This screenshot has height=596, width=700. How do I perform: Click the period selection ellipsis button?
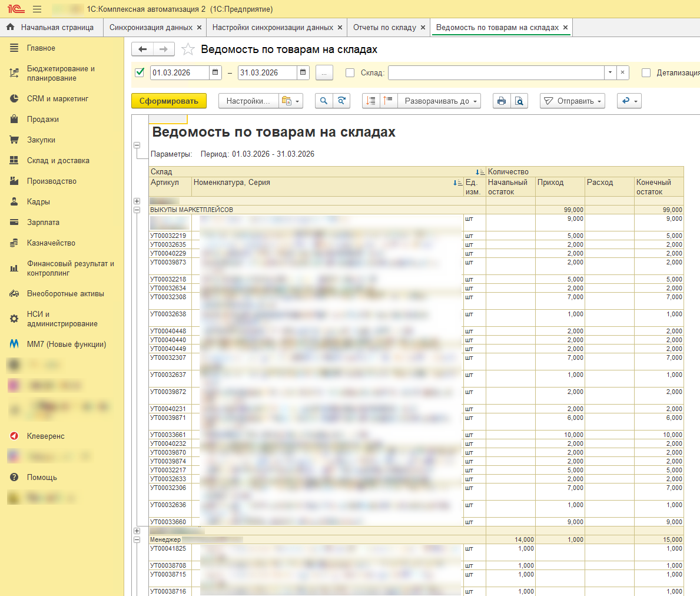tap(324, 72)
